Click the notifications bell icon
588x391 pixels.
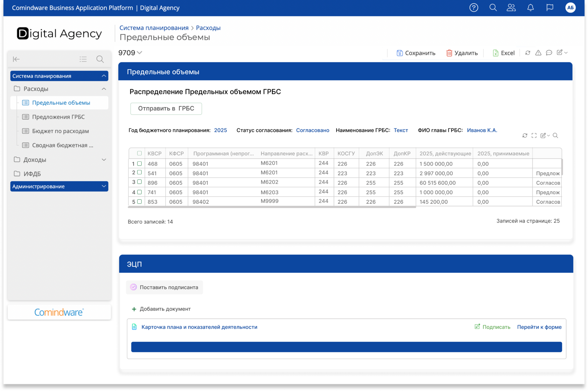click(531, 8)
